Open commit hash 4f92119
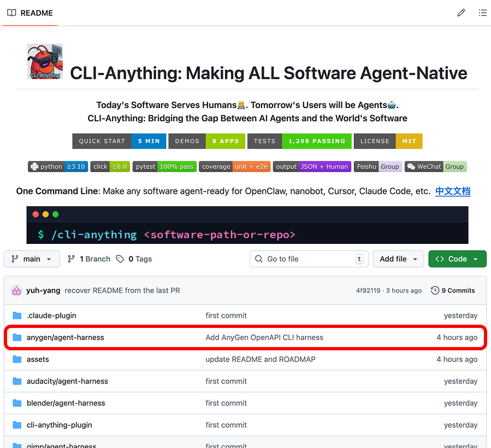491x448 pixels. (x=368, y=291)
